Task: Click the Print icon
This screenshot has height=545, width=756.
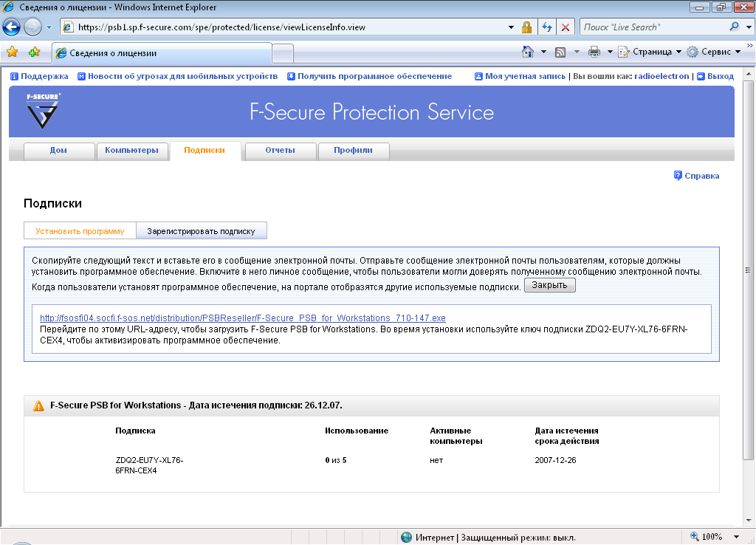Action: tap(594, 52)
